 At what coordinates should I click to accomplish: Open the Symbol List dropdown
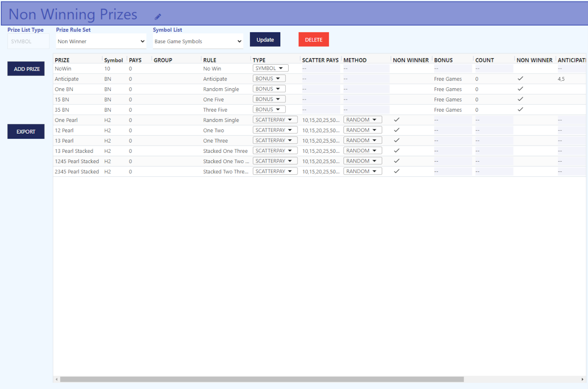tap(197, 42)
